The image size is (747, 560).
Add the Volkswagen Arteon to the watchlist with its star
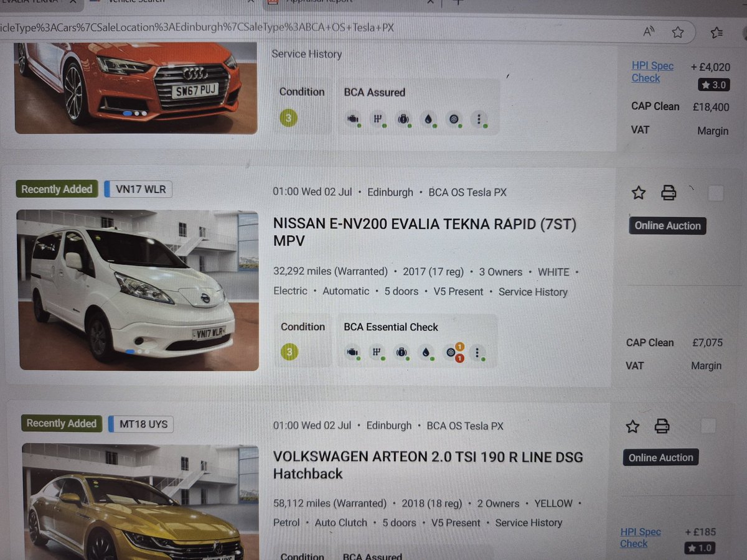632,426
